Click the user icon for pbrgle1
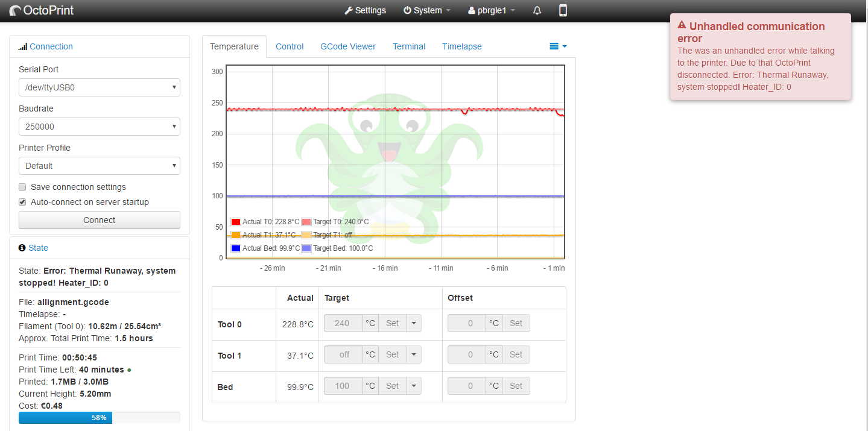The width and height of the screenshot is (868, 431). pos(472,11)
